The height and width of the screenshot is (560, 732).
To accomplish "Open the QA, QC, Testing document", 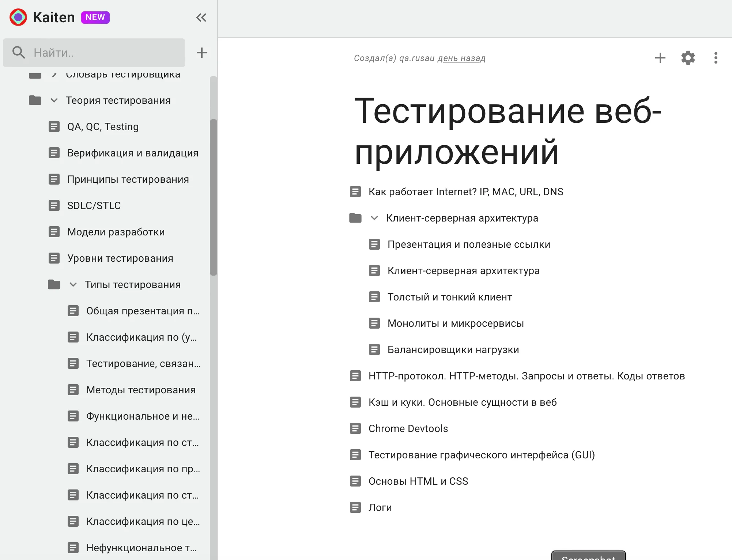I will coord(103,126).
